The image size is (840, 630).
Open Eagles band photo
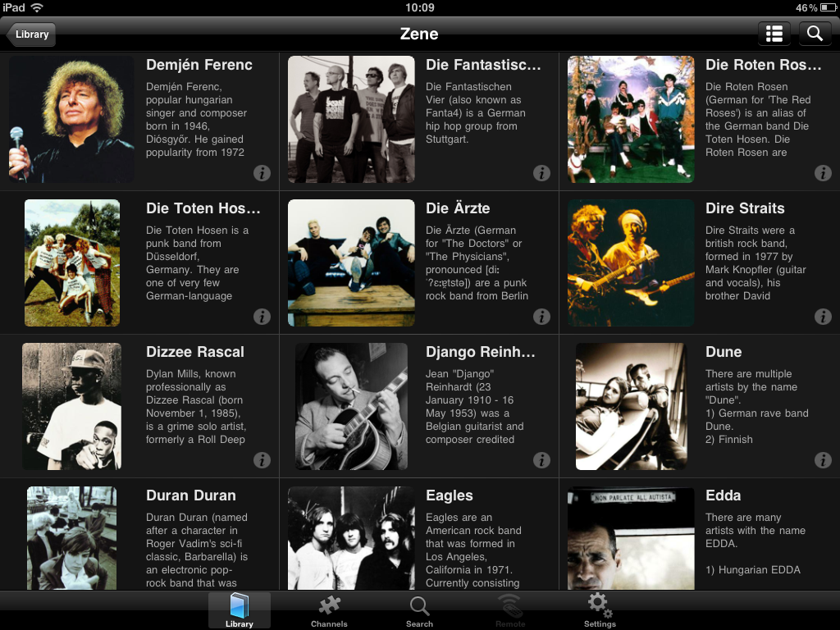tap(351, 538)
